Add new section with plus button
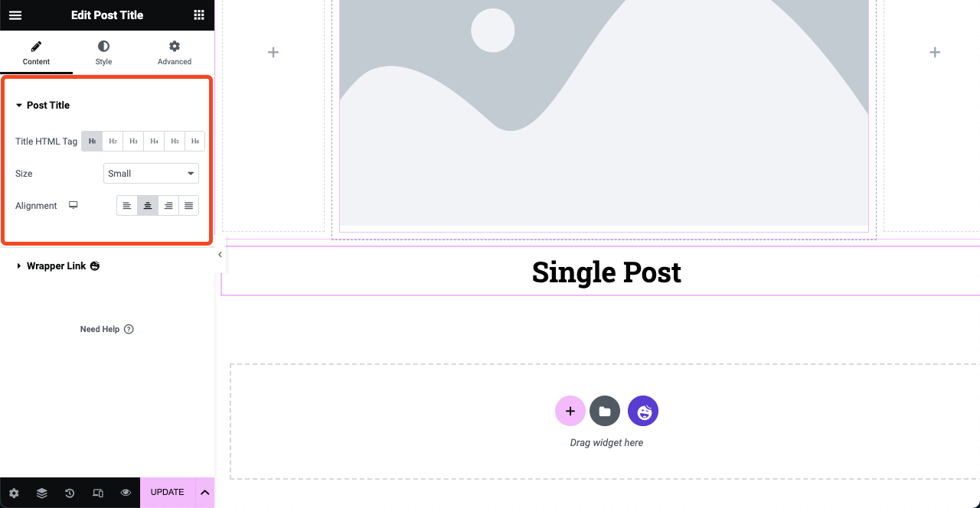Viewport: 980px width, 508px height. pyautogui.click(x=570, y=412)
